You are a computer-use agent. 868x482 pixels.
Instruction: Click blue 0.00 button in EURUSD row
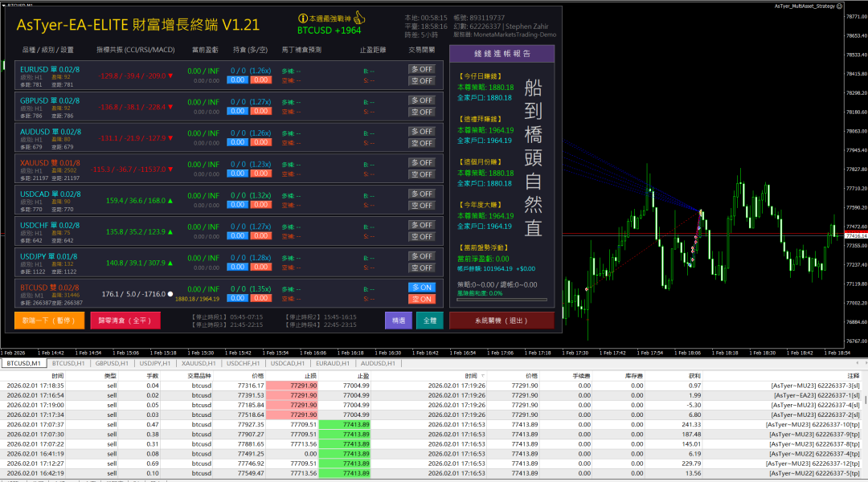coord(237,80)
